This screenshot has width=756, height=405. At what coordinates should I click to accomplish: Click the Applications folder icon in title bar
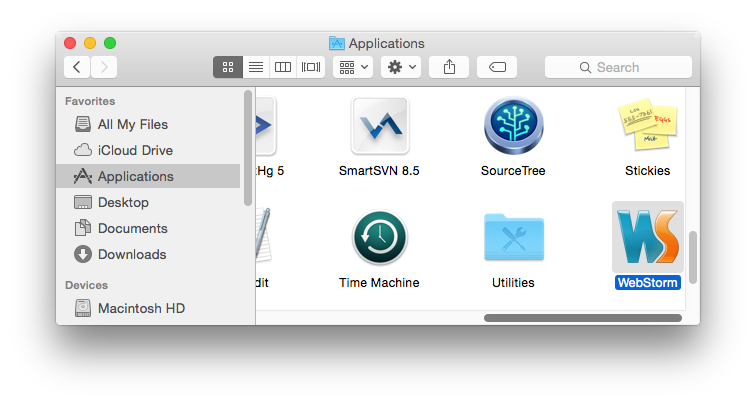(337, 43)
